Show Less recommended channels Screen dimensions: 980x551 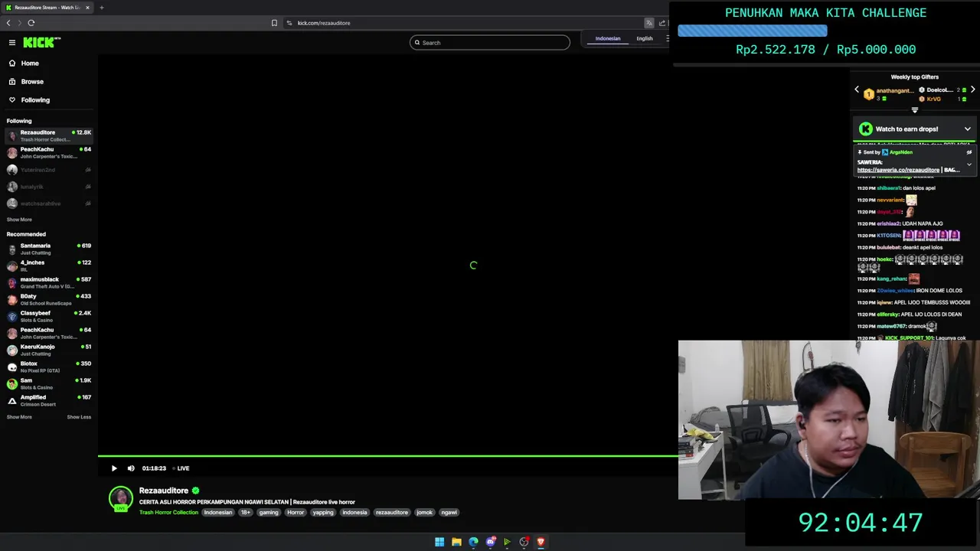point(79,417)
